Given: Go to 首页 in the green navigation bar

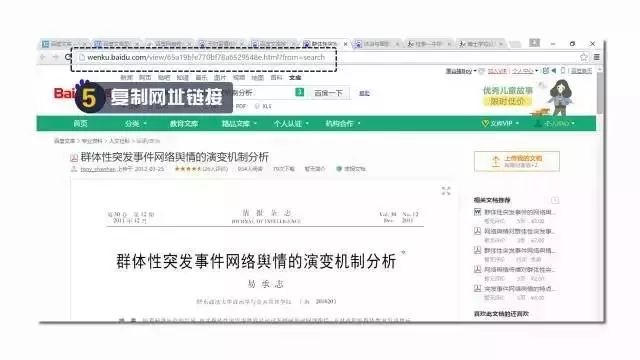Looking at the screenshot, I should pos(80,123).
